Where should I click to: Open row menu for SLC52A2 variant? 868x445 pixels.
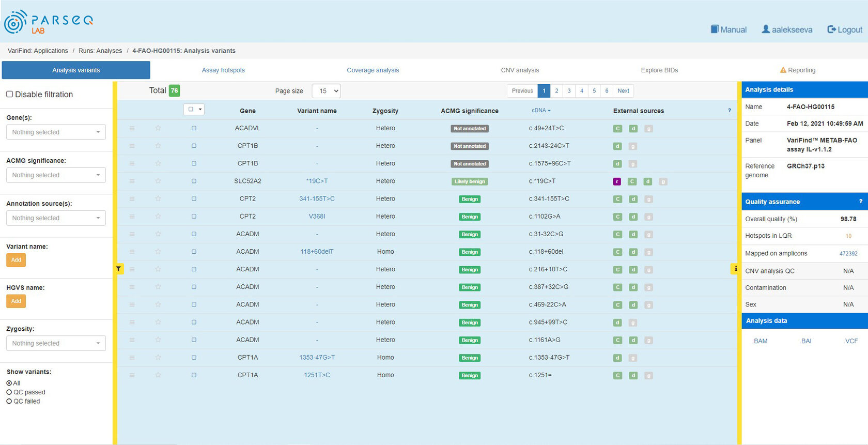132,181
